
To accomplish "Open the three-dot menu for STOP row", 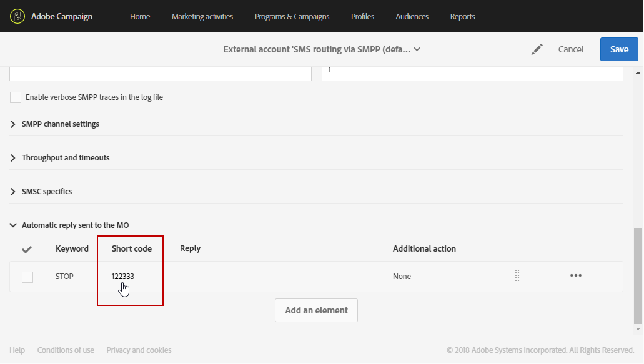I will pos(576,275).
